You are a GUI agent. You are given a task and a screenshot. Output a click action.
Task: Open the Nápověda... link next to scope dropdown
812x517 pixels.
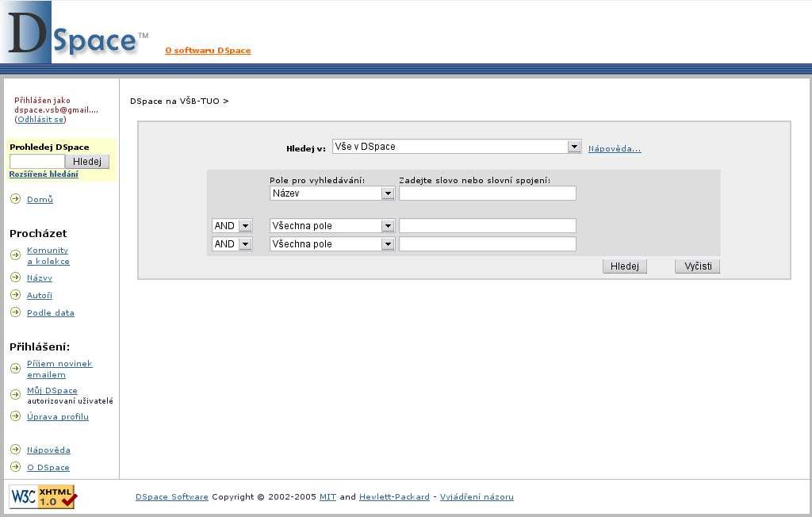click(615, 148)
